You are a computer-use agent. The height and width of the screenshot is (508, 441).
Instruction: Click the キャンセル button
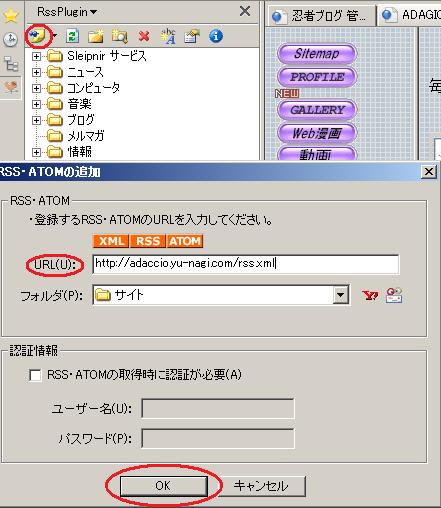(261, 486)
